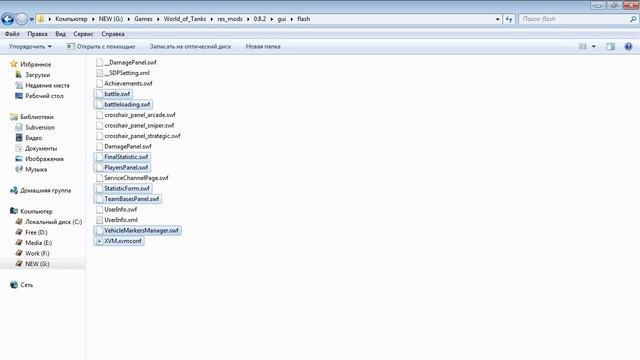Select Библиотеки in navigation pane
640x360 pixels.
[x=32, y=117]
